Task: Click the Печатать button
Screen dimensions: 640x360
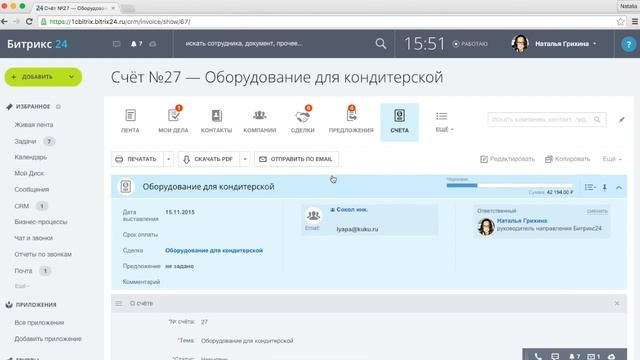Action: [x=137, y=159]
